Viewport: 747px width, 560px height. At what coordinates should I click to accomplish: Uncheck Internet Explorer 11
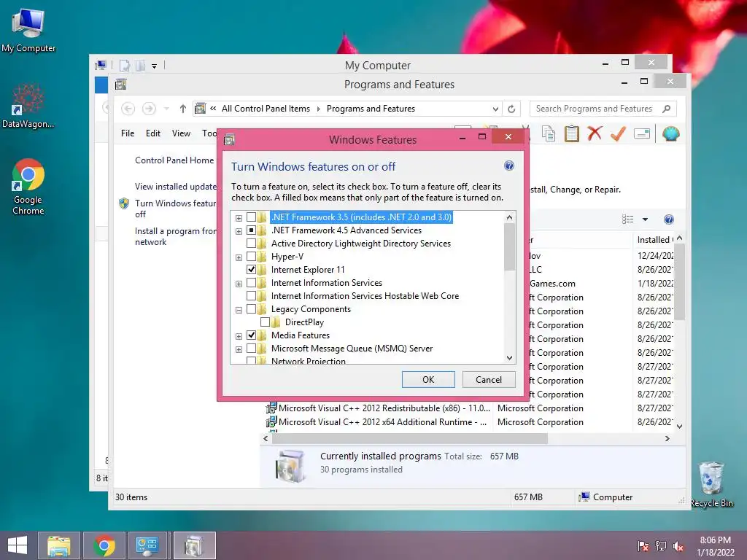(251, 270)
